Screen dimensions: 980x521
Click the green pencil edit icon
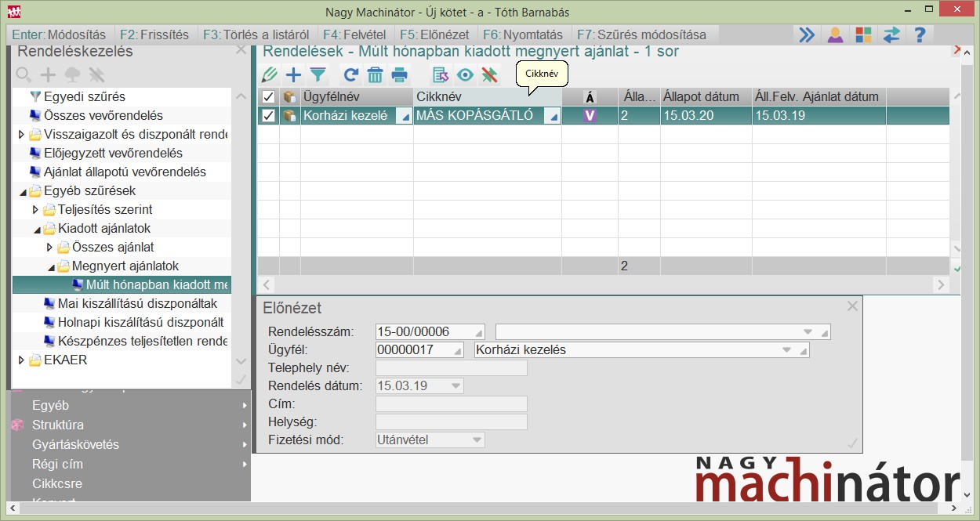tap(270, 75)
